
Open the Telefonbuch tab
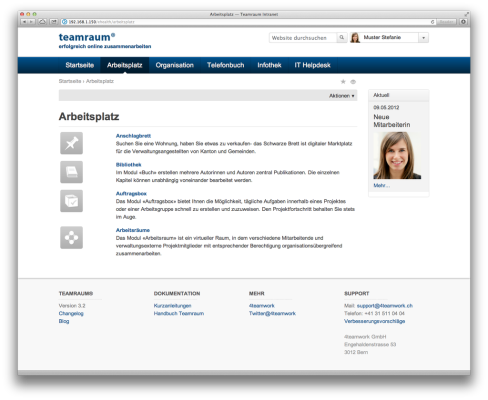(226, 65)
